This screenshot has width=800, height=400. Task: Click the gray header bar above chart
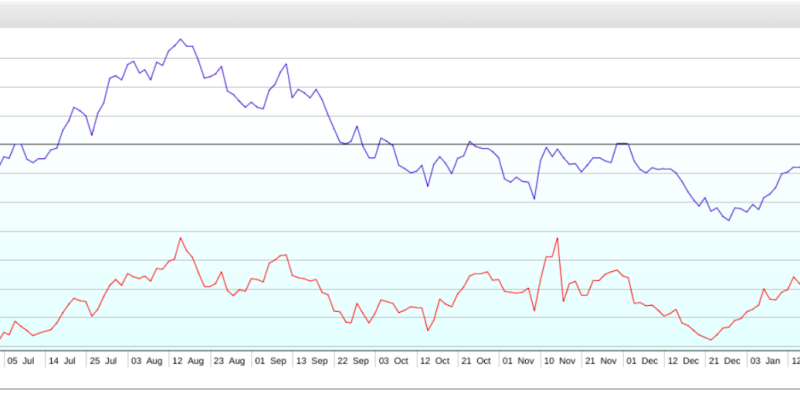[400, 13]
